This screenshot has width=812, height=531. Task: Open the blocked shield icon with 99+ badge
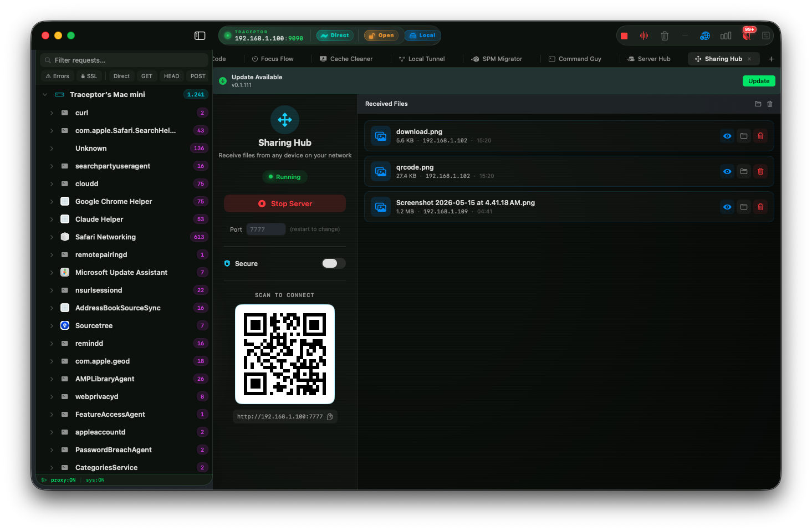pos(747,35)
